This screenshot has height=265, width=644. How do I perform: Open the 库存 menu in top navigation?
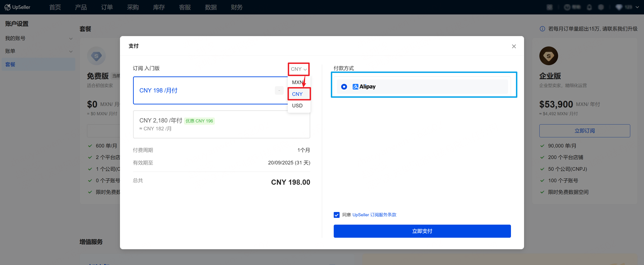(159, 7)
